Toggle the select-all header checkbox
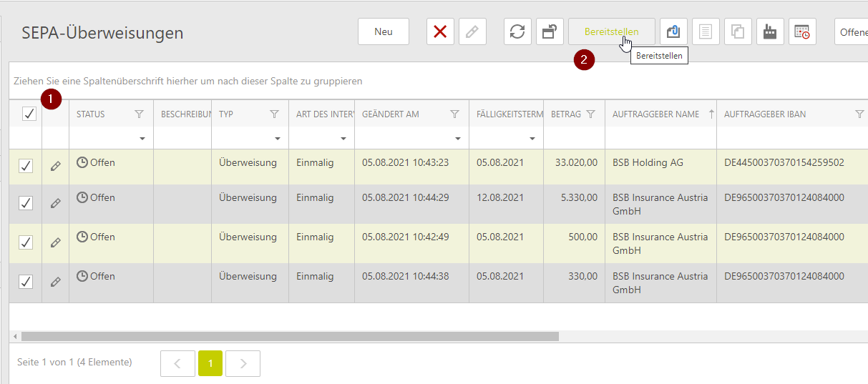 pos(29,114)
